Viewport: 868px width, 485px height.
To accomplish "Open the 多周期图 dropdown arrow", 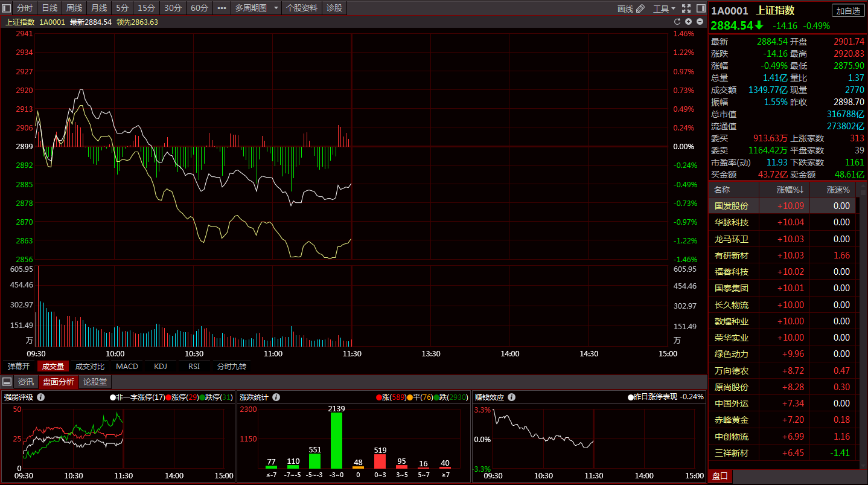I will point(276,8).
